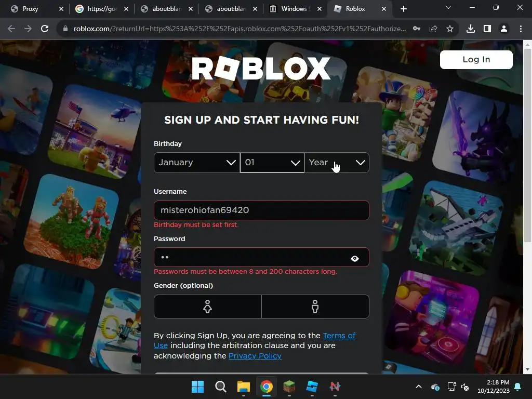Image resolution: width=532 pixels, height=399 pixels.
Task: Click the muted volume tray icon
Action: [465, 387]
